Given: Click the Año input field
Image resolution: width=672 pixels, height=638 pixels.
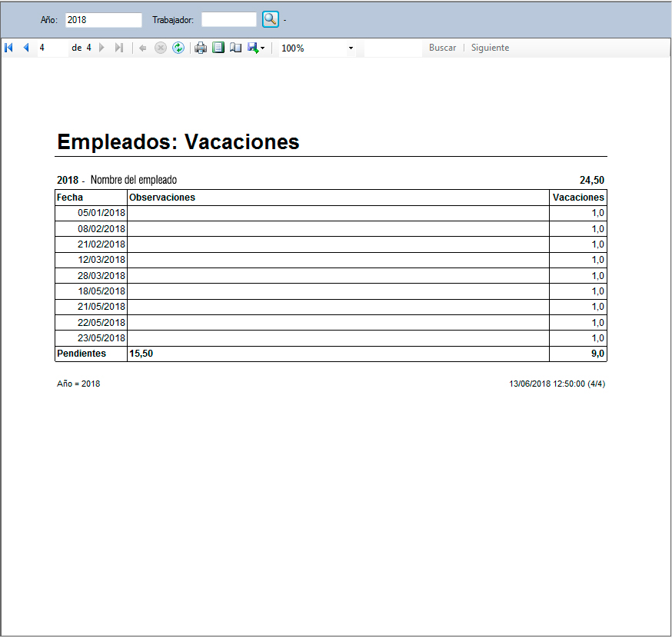Looking at the screenshot, I should click(x=103, y=20).
